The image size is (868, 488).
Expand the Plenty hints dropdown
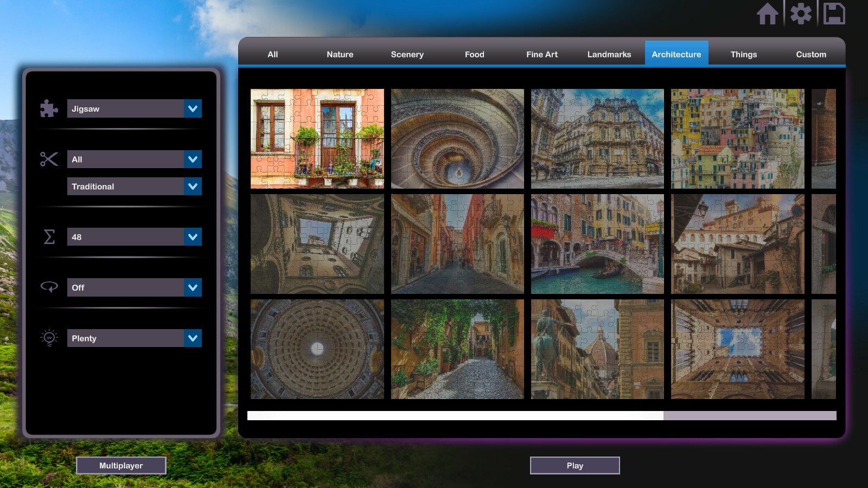pyautogui.click(x=134, y=338)
